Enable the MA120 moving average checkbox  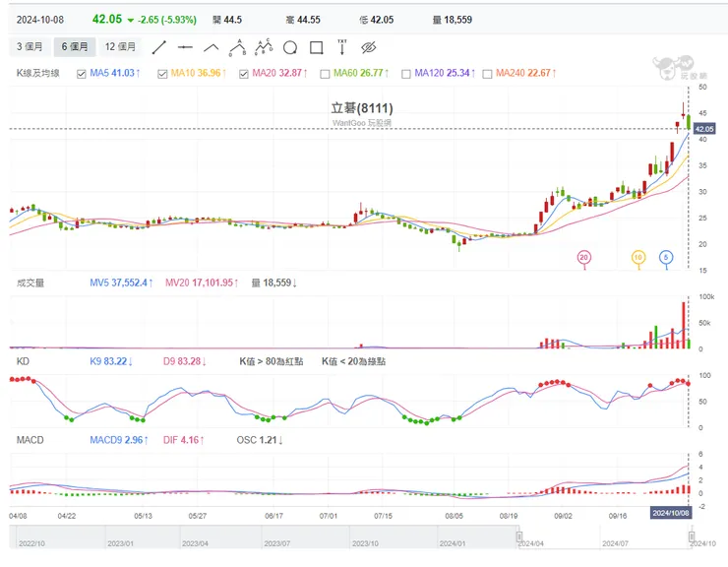click(406, 74)
